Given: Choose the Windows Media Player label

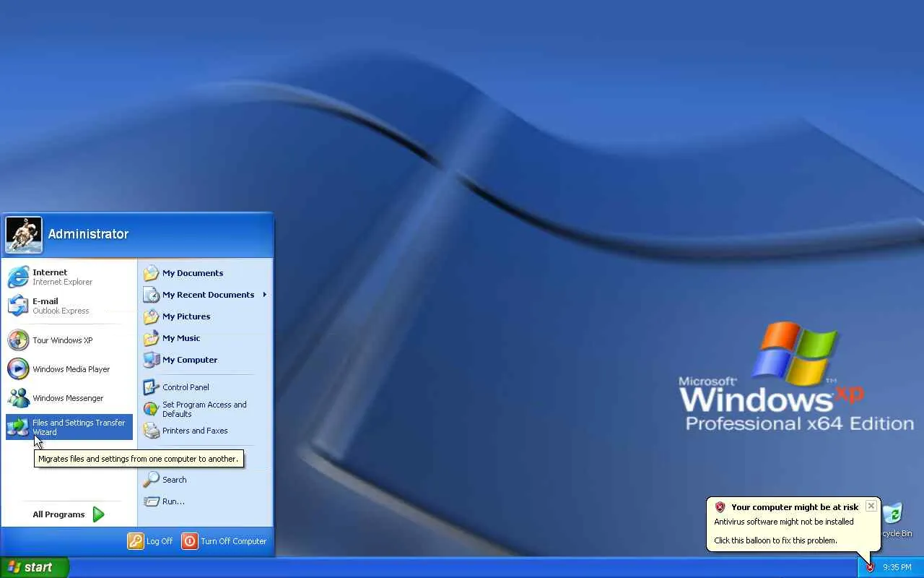Looking at the screenshot, I should click(71, 369).
